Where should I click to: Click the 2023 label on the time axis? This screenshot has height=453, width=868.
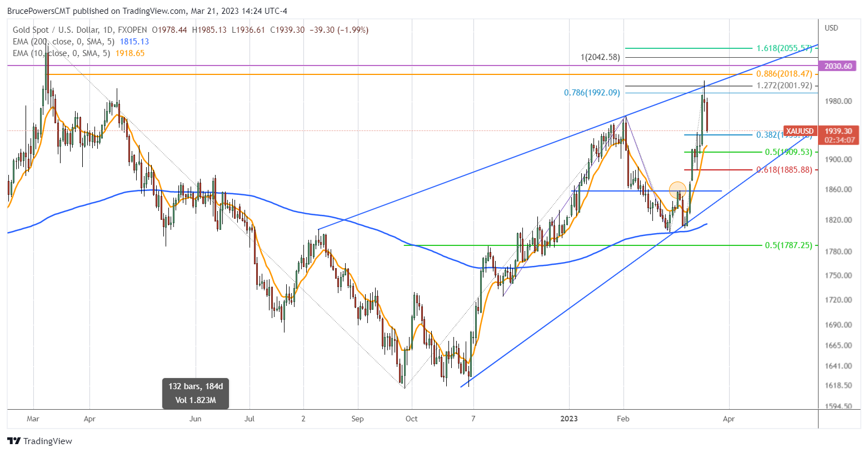pos(569,419)
